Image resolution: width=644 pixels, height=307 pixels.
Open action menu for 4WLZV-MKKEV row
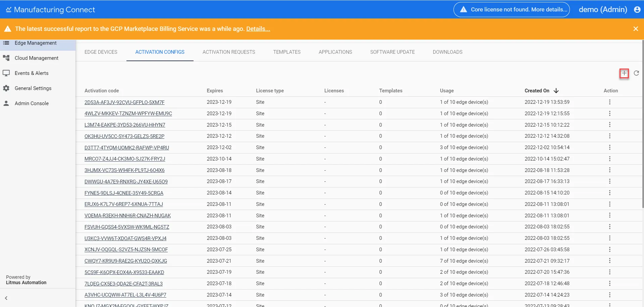click(609, 114)
